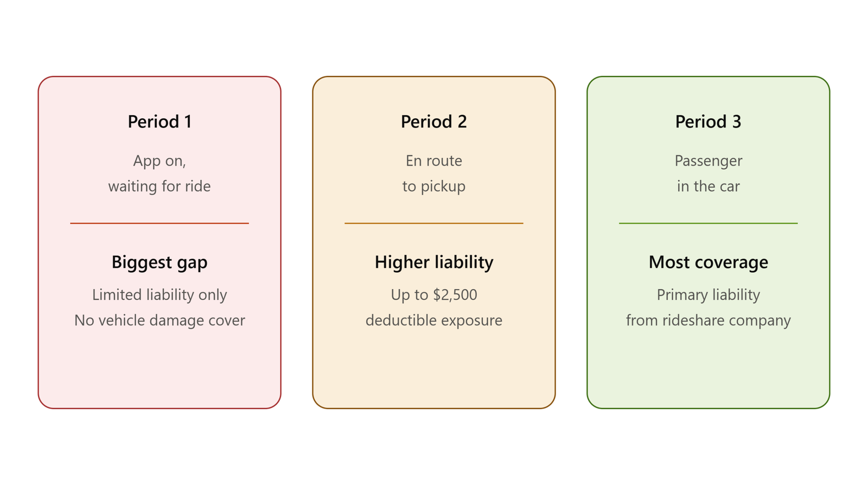Click 'App on, waiting for ride' text
868x485 pixels.
click(159, 174)
